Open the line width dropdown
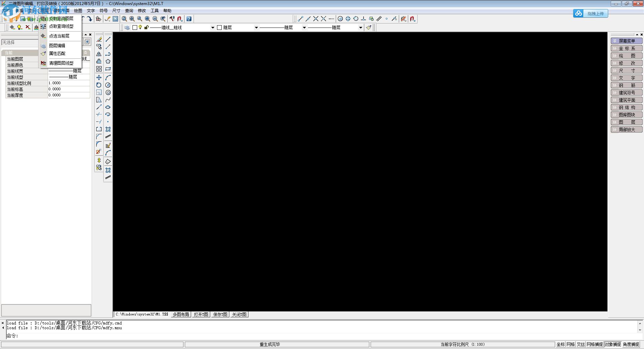 [304, 28]
